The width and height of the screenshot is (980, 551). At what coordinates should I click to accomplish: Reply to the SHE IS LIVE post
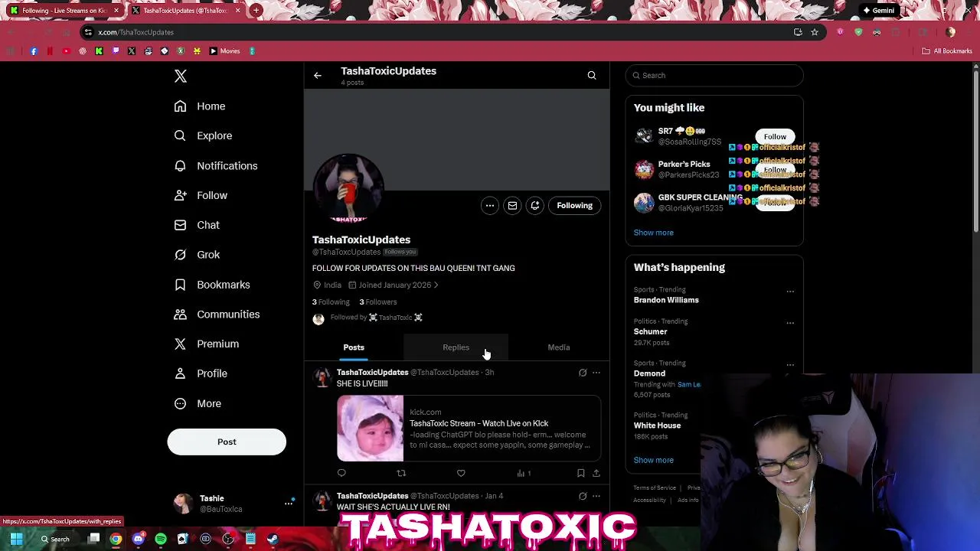coord(341,473)
